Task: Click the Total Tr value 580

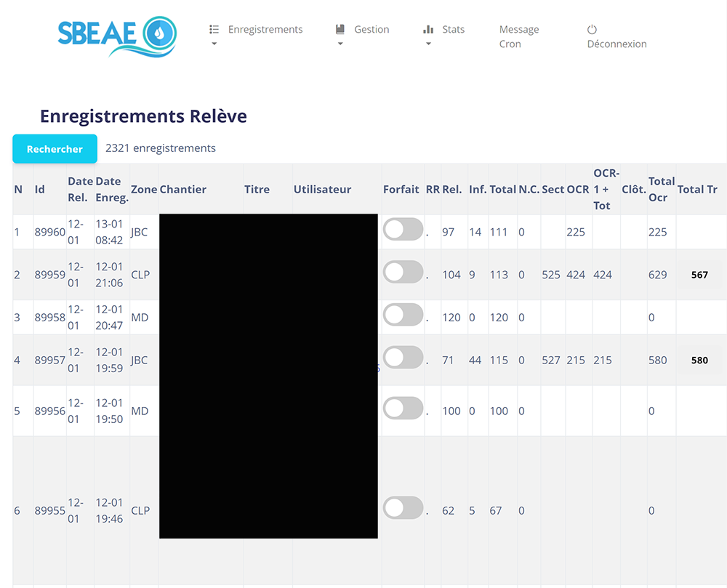Action: pos(699,360)
